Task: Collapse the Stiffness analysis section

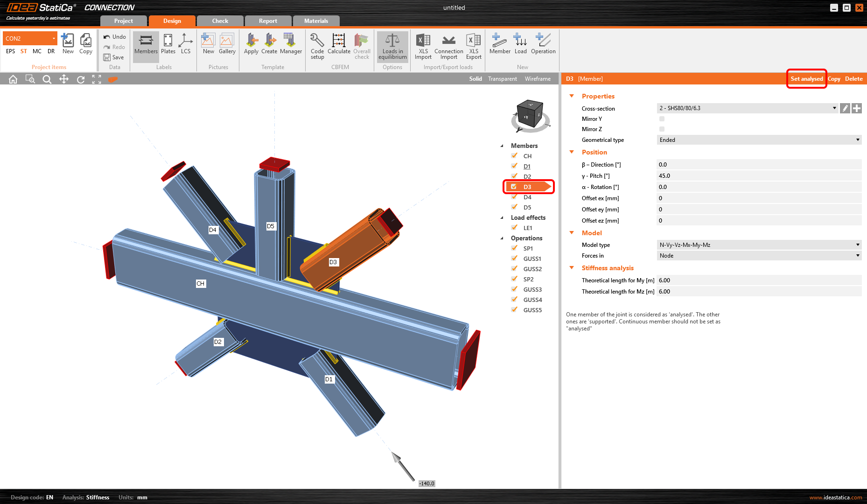Action: [x=572, y=268]
